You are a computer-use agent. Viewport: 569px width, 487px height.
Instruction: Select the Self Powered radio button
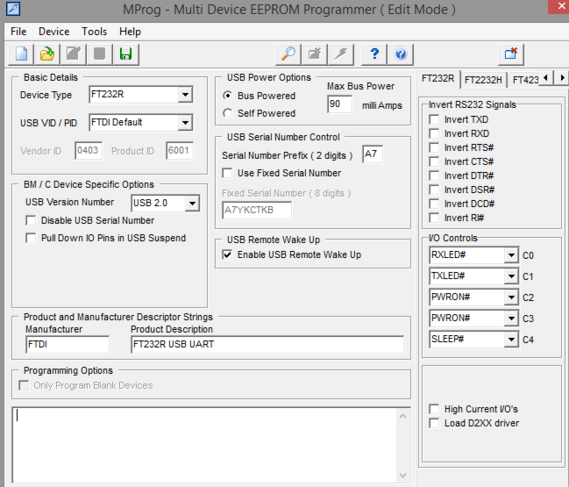tap(228, 113)
